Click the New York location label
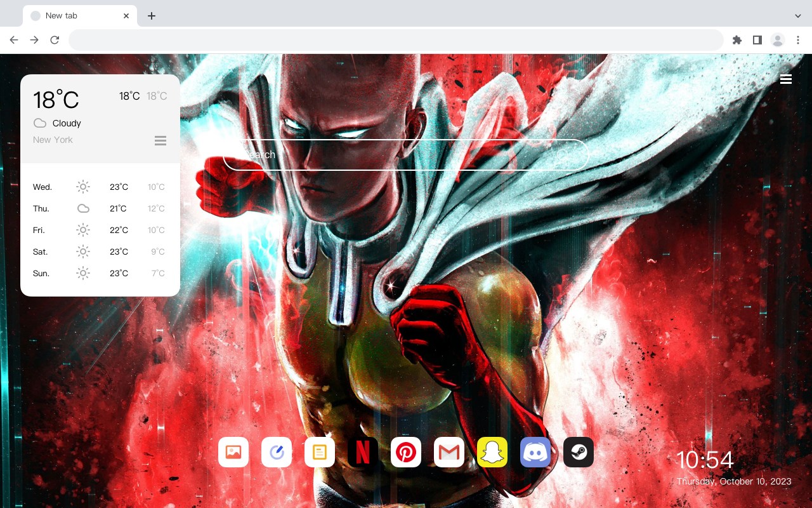The width and height of the screenshot is (812, 508). pos(53,140)
